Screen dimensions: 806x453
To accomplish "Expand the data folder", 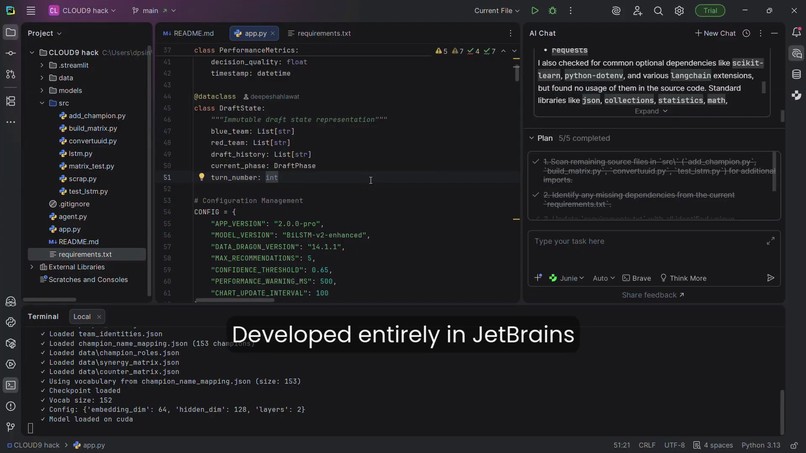I will 42,78.
